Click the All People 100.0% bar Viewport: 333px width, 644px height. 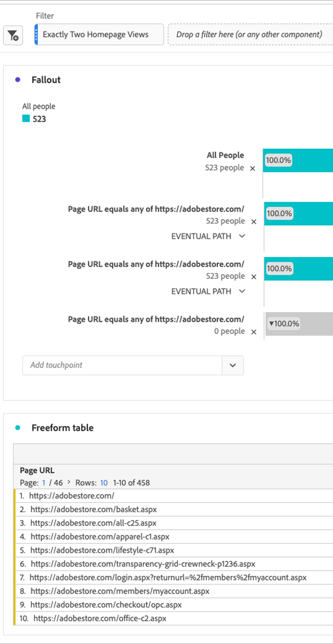pyautogui.click(x=298, y=160)
